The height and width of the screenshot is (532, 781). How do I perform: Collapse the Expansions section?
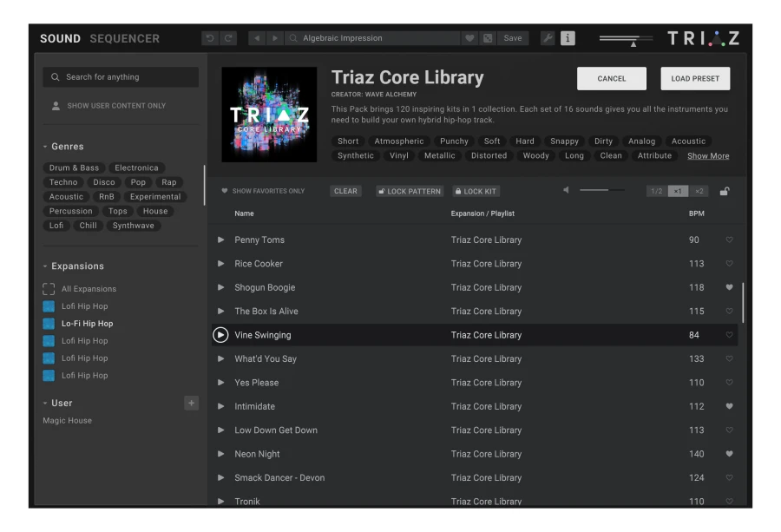45,266
